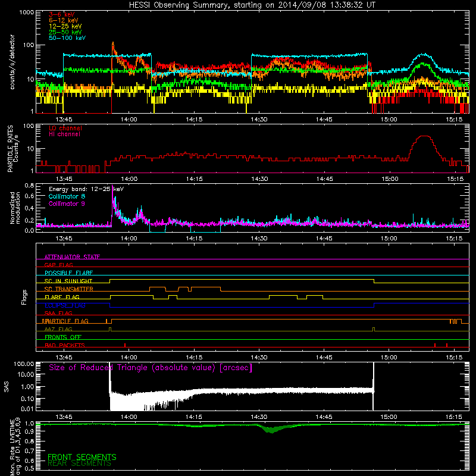This screenshot has width=476, height=476.
Task: Click the SAS axis label
Action: tap(7, 387)
